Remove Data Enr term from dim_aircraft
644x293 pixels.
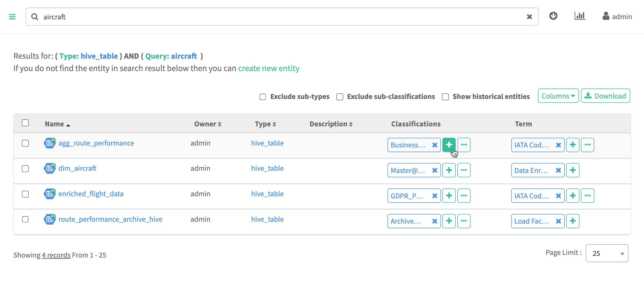[558, 170]
